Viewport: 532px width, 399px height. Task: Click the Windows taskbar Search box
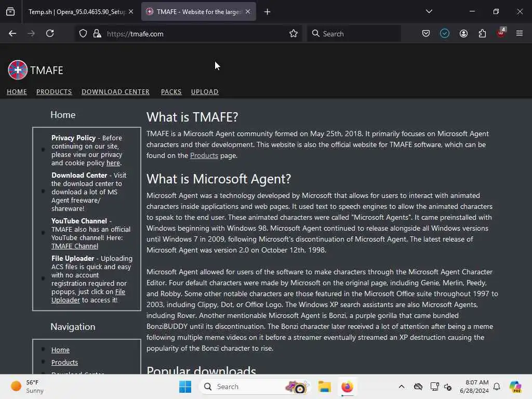point(255,387)
